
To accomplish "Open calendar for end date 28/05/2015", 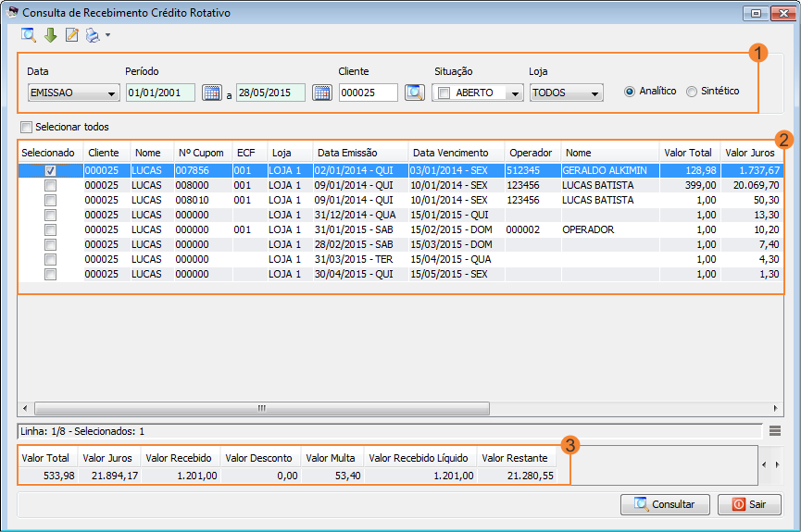I will point(322,93).
